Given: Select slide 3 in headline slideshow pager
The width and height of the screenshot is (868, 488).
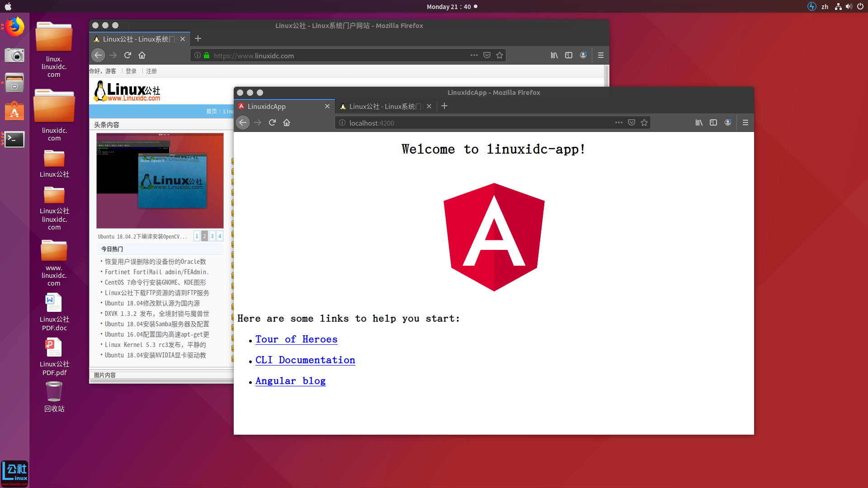Looking at the screenshot, I should [x=212, y=236].
